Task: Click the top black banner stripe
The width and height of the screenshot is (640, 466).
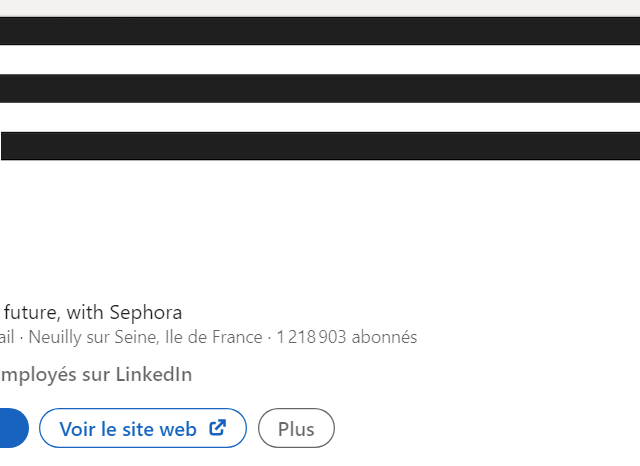Action: 320,31
